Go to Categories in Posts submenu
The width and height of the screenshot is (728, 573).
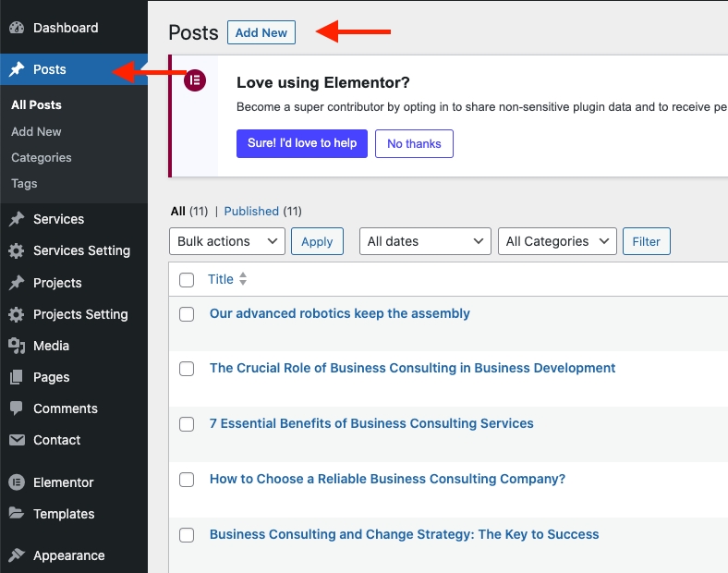[41, 157]
